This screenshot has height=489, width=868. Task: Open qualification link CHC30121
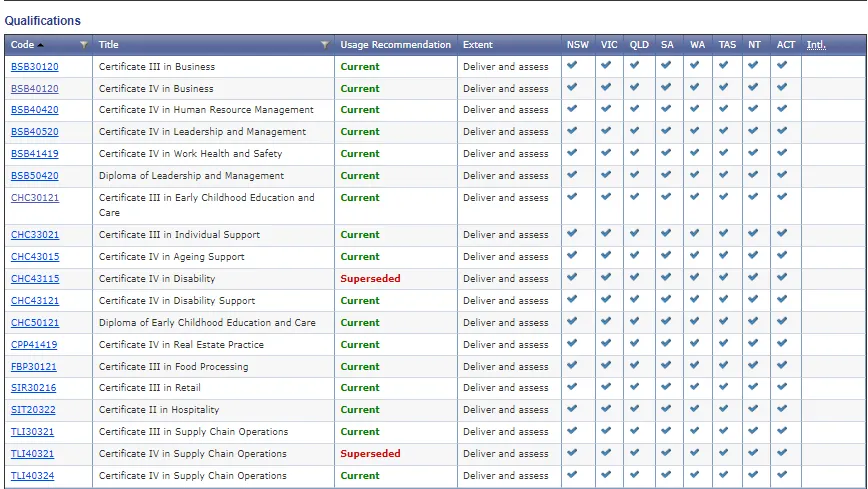(35, 198)
